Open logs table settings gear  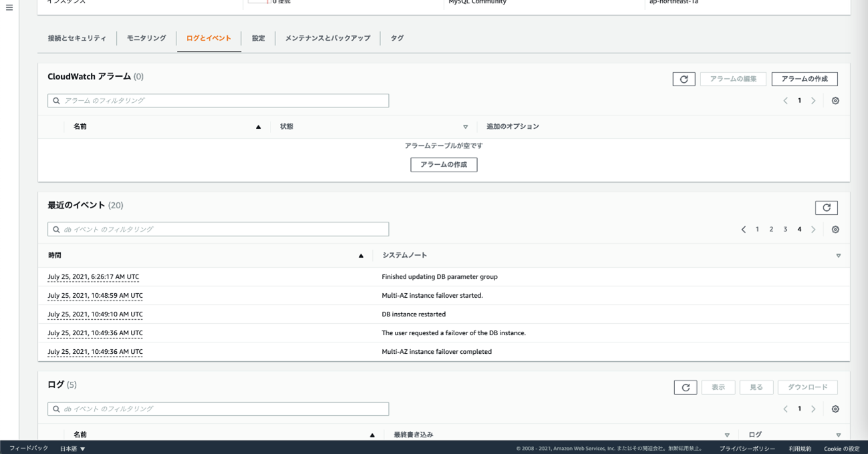coord(835,409)
